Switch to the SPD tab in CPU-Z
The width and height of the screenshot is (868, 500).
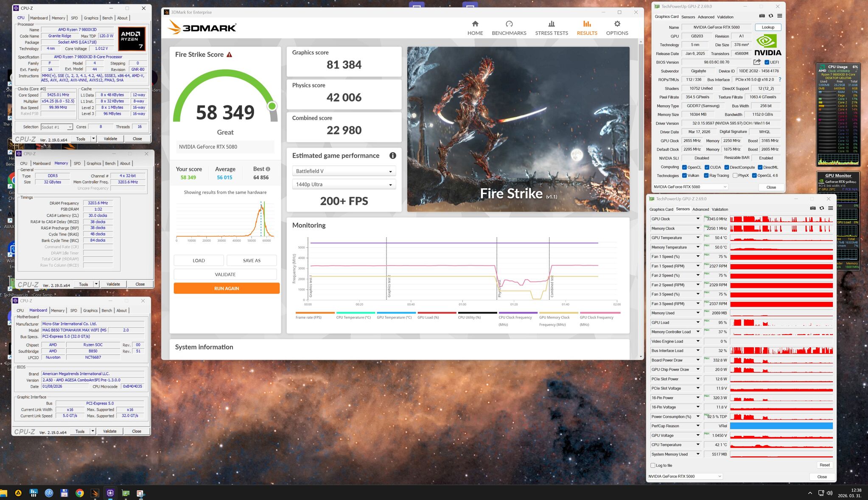tap(74, 18)
